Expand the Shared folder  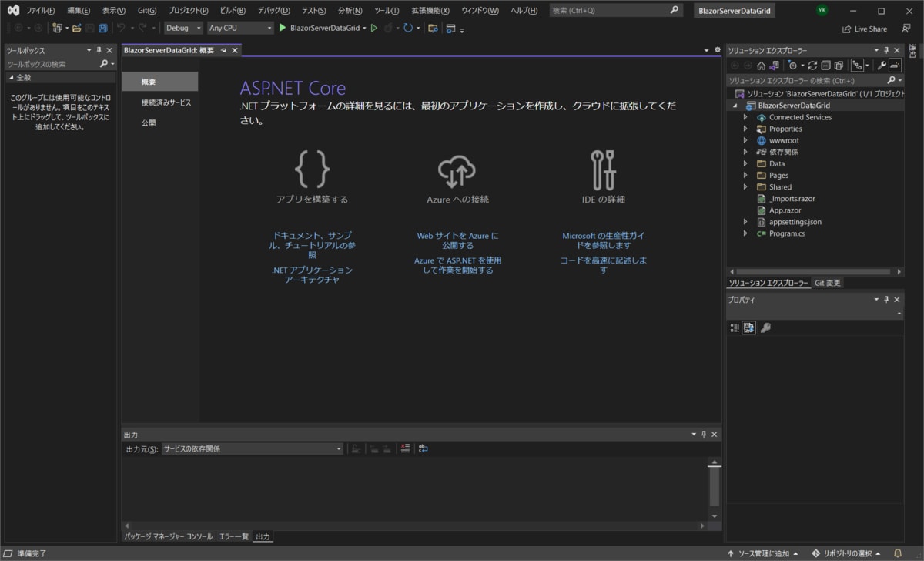coord(745,186)
